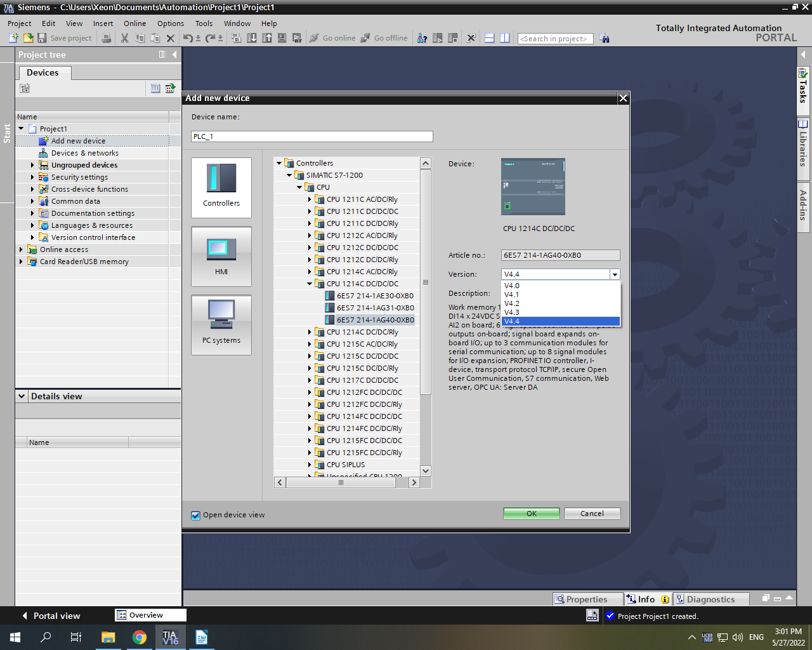This screenshot has width=812, height=650.
Task: Click the Save project toolbar icon
Action: coord(42,38)
